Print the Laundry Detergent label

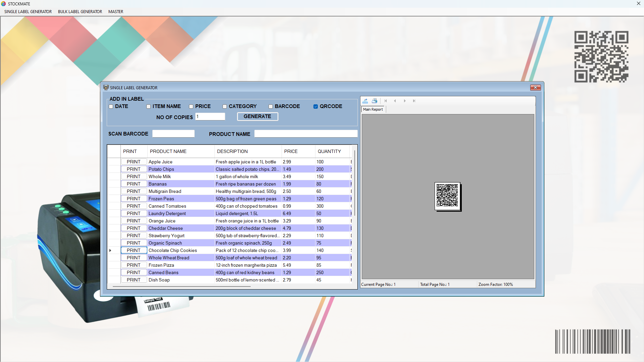(134, 213)
